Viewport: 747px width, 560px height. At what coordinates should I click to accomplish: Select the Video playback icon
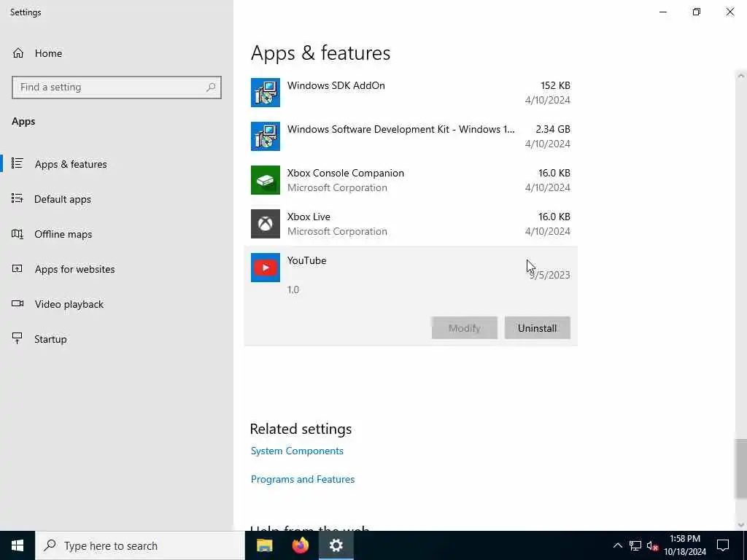click(18, 304)
